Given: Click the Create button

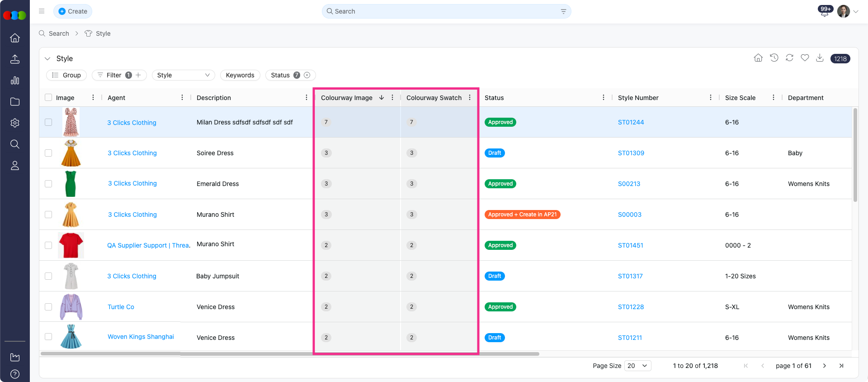Looking at the screenshot, I should coord(73,11).
